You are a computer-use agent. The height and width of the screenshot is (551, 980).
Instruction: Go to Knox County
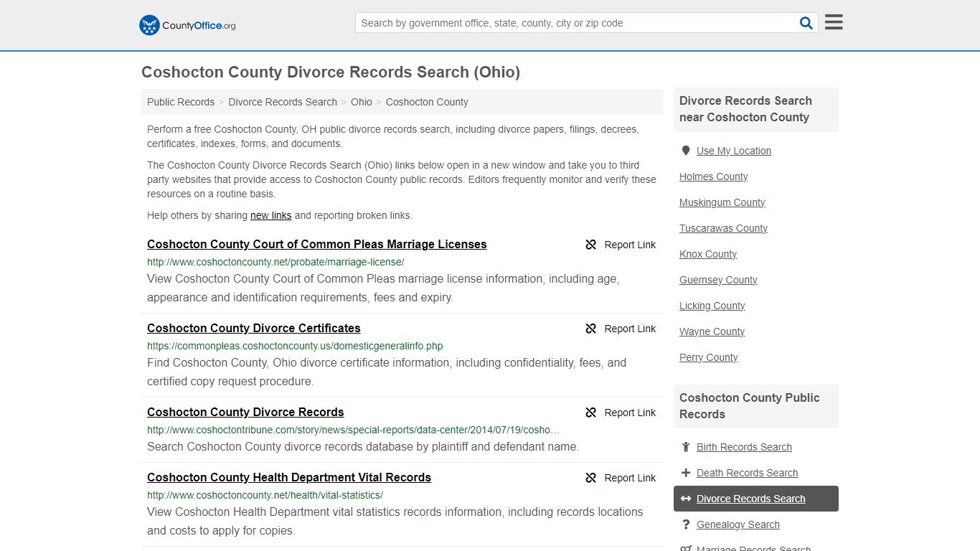(x=708, y=254)
